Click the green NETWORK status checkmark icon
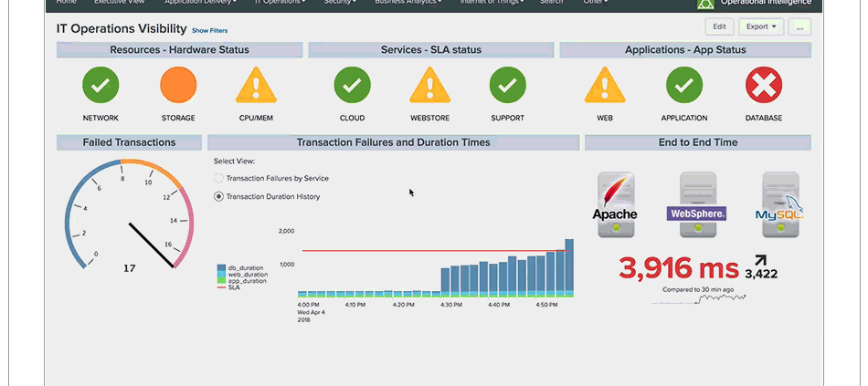This screenshot has width=868, height=386. point(101,85)
